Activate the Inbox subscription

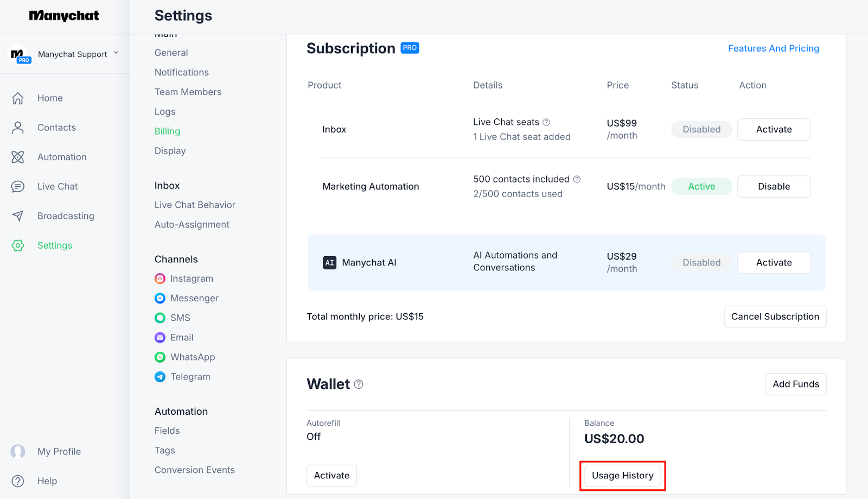tap(774, 129)
